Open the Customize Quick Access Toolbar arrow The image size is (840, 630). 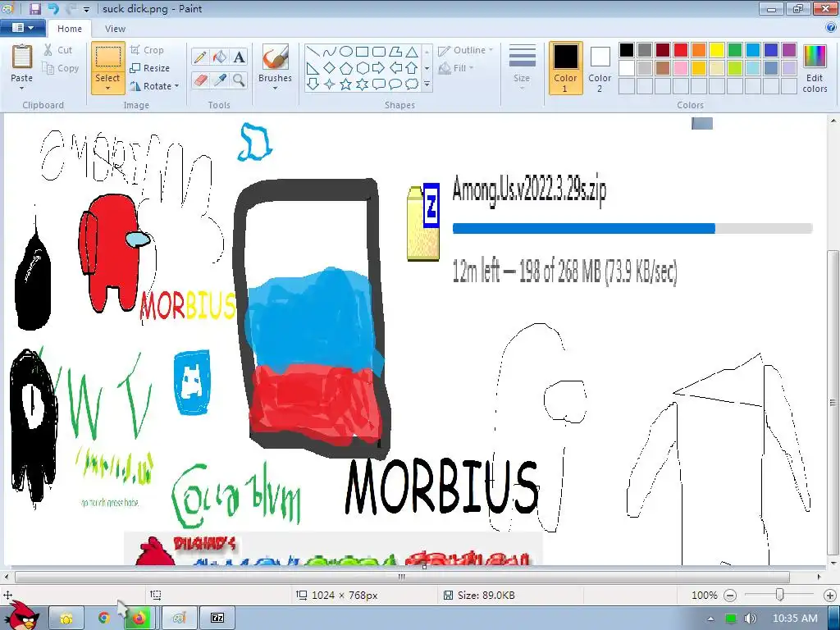pyautogui.click(x=86, y=9)
